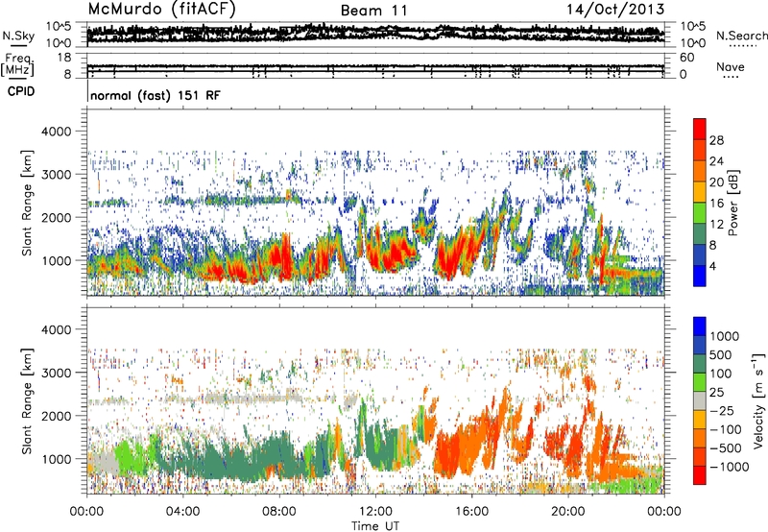Click the 'CPID' label

(x=21, y=91)
